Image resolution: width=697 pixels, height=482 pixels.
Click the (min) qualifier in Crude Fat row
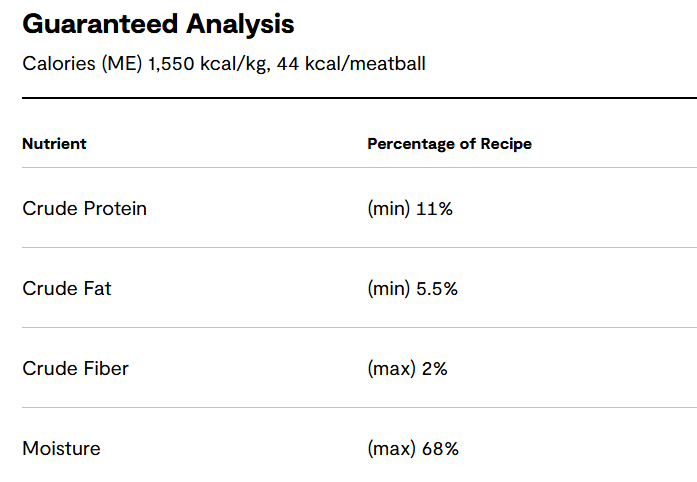pyautogui.click(x=389, y=289)
